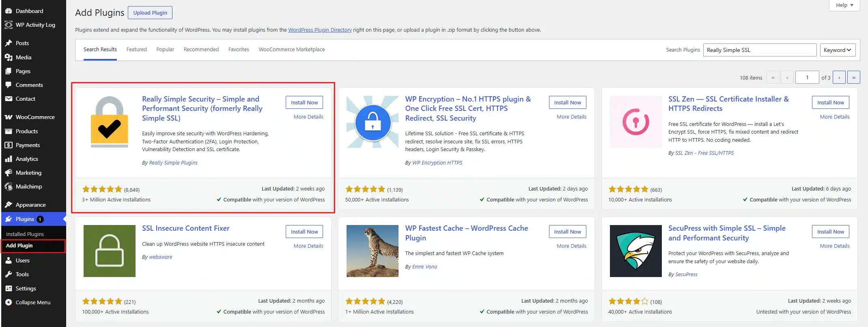
Task: Install SSL Zen plugin now
Action: tap(830, 102)
